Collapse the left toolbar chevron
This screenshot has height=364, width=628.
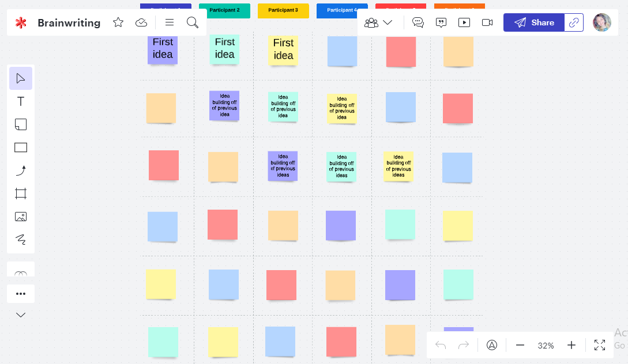tap(21, 315)
